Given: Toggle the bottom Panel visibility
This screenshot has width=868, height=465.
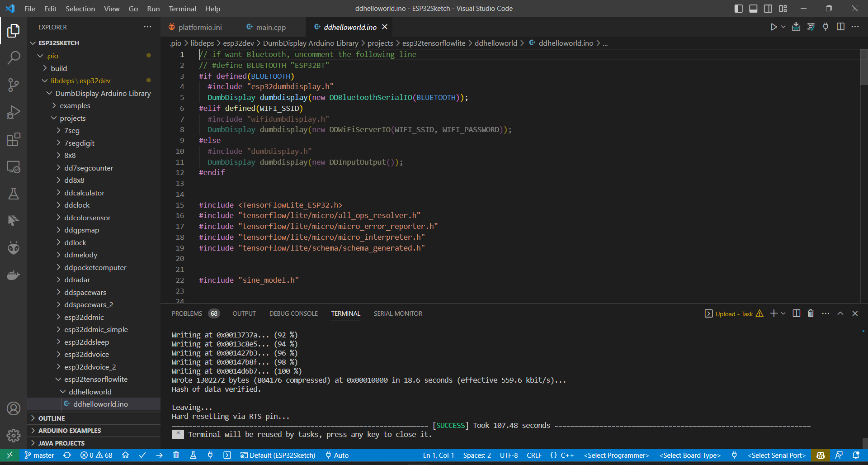Looking at the screenshot, I should click(x=753, y=9).
